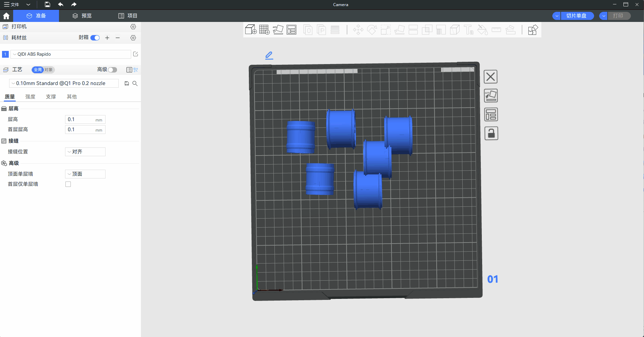Open printer settings gear icon

click(133, 27)
